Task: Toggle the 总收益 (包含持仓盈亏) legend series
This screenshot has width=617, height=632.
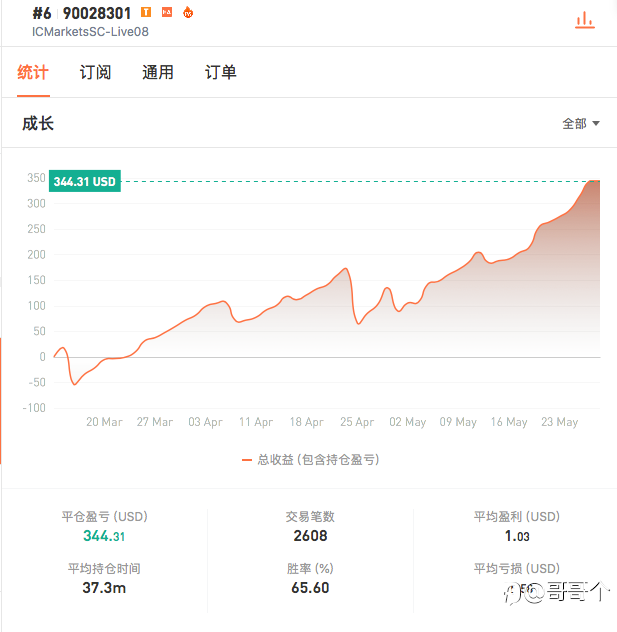Action: pos(318,460)
